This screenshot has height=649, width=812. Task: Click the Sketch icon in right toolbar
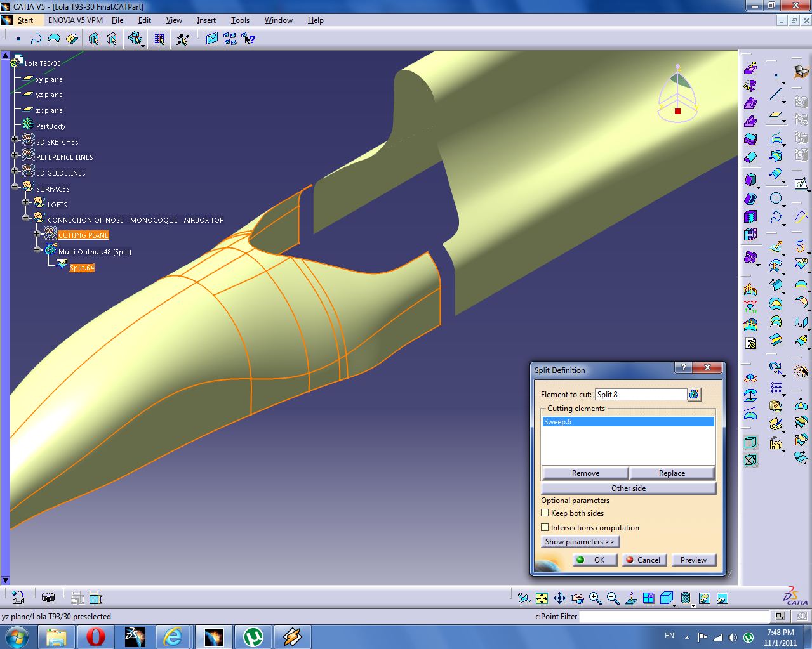[801, 184]
